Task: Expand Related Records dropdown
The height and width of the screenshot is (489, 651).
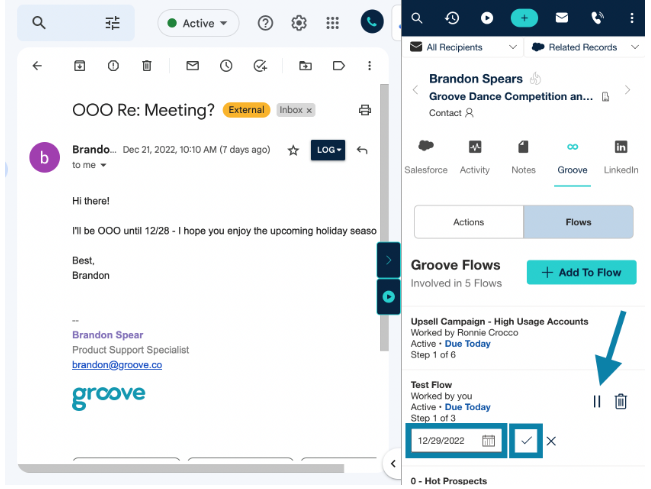Action: pyautogui.click(x=585, y=47)
